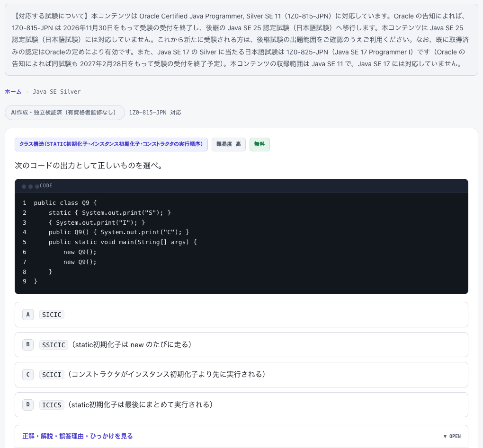Click the 対応する試験について notice box
Screen dimensions: 483x448
tap(241, 40)
